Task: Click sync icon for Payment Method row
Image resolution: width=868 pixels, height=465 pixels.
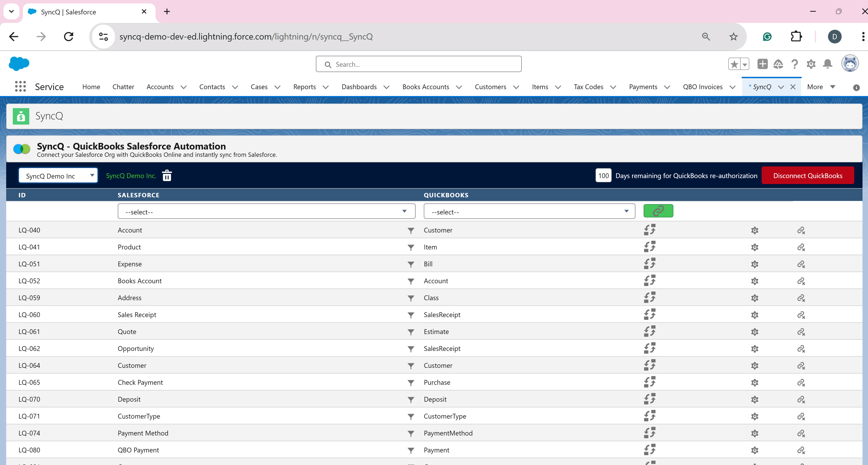Action: pos(650,432)
